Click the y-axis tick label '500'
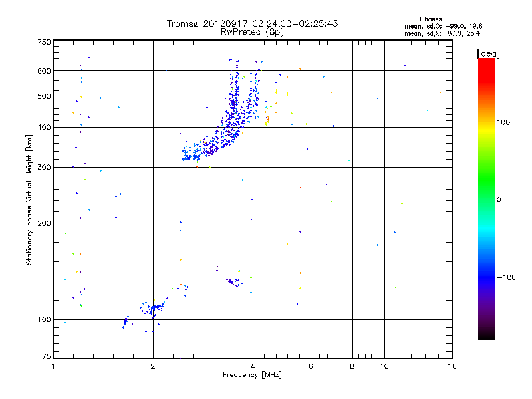 coord(44,96)
